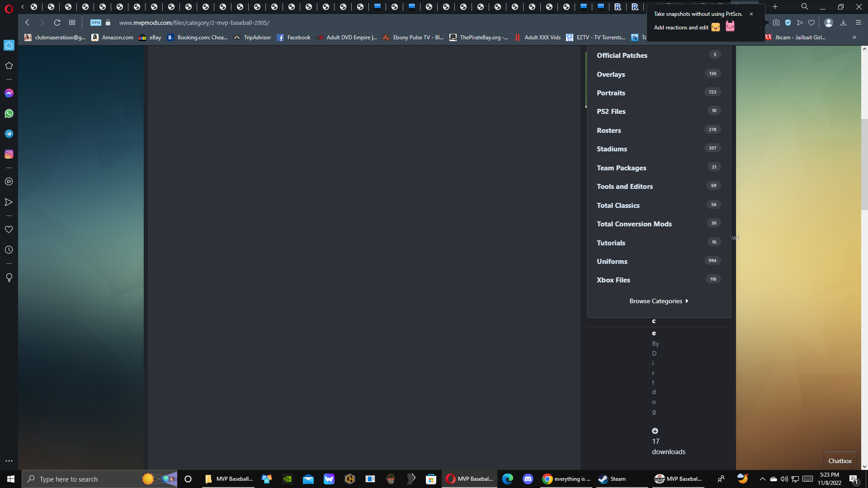Open sidebar lightbulb tips icon
868x488 pixels.
[9, 277]
